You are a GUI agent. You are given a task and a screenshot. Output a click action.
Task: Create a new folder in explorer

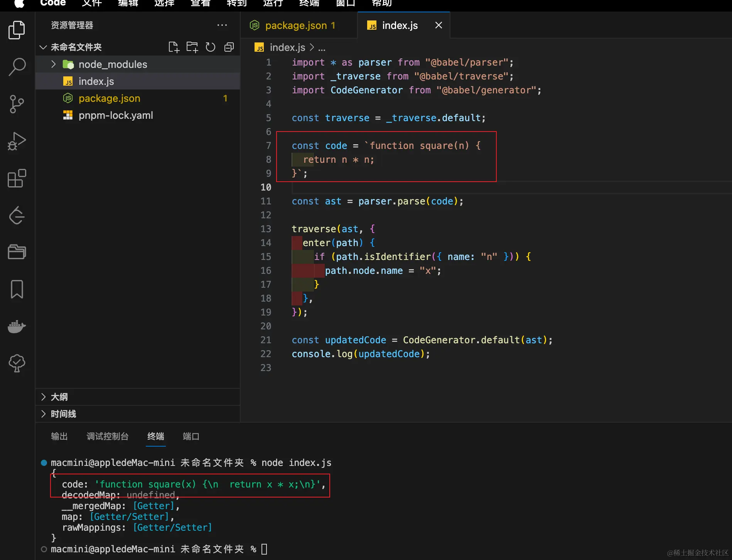(192, 47)
